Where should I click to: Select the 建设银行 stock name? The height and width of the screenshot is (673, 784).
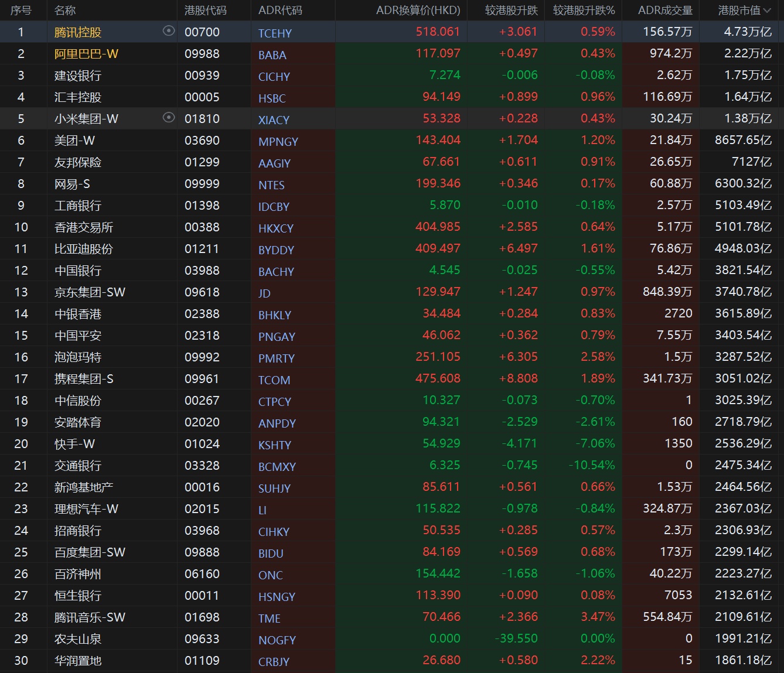pyautogui.click(x=77, y=76)
